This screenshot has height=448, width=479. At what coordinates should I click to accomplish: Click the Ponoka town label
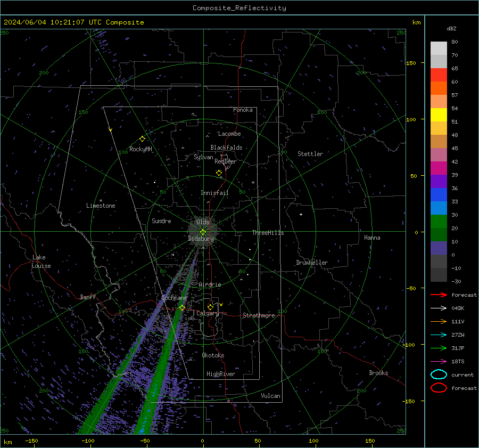243,110
